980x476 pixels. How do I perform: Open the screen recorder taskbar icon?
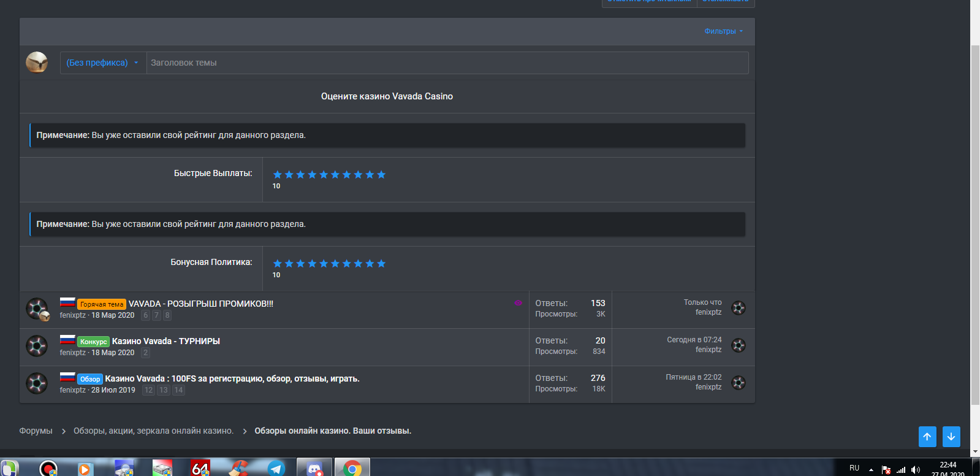point(48,469)
